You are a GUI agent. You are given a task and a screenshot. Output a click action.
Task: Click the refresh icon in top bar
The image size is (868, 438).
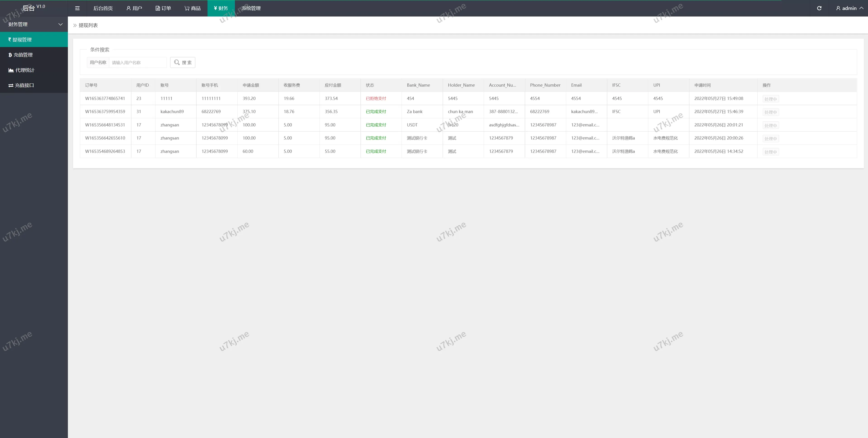(x=819, y=8)
